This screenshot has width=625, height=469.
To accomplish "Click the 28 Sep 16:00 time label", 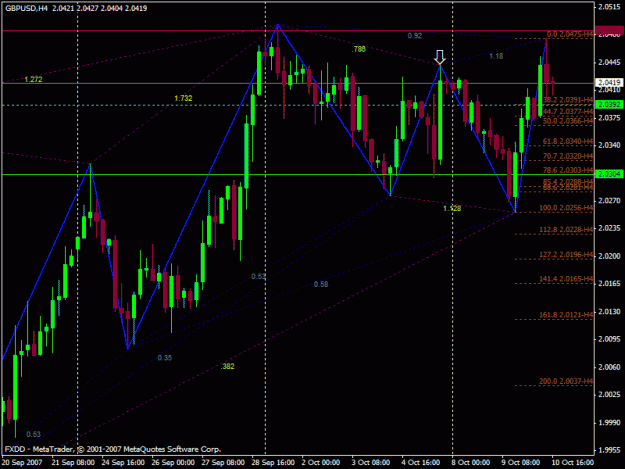I will (273, 463).
